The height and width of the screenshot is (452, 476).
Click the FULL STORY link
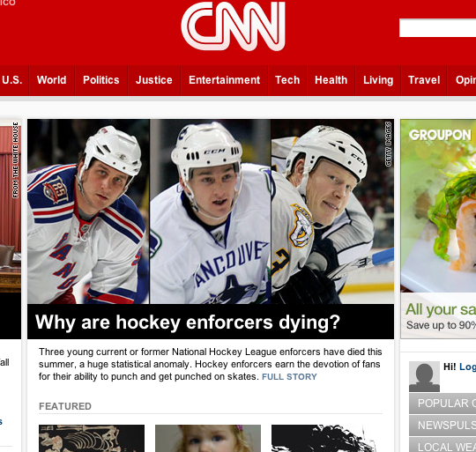289,377
